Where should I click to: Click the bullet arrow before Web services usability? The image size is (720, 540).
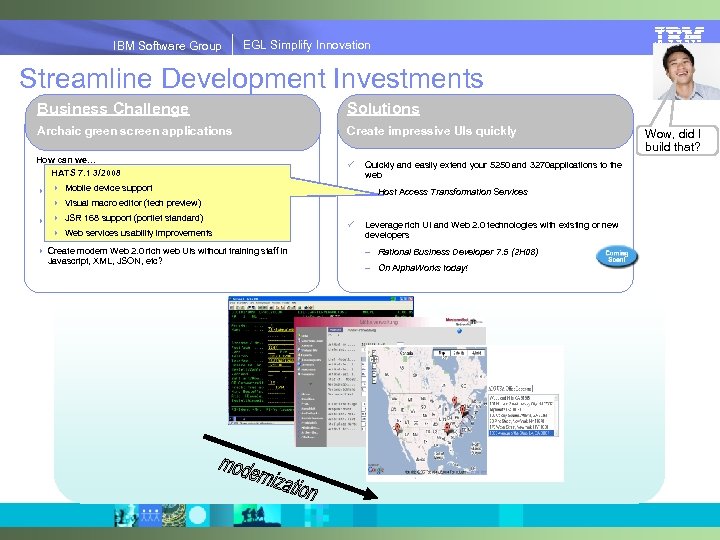56,233
